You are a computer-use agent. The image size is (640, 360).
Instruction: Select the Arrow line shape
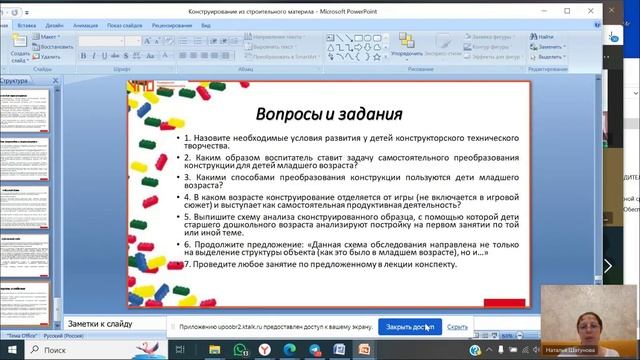point(349,38)
